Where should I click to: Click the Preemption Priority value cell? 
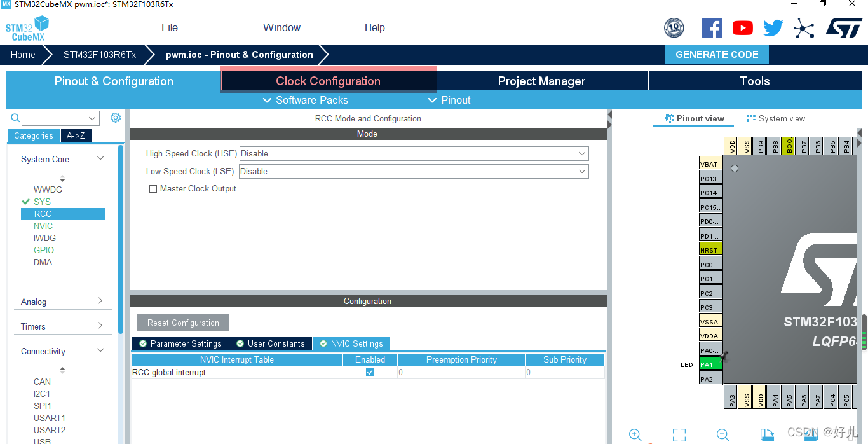pyautogui.click(x=461, y=372)
